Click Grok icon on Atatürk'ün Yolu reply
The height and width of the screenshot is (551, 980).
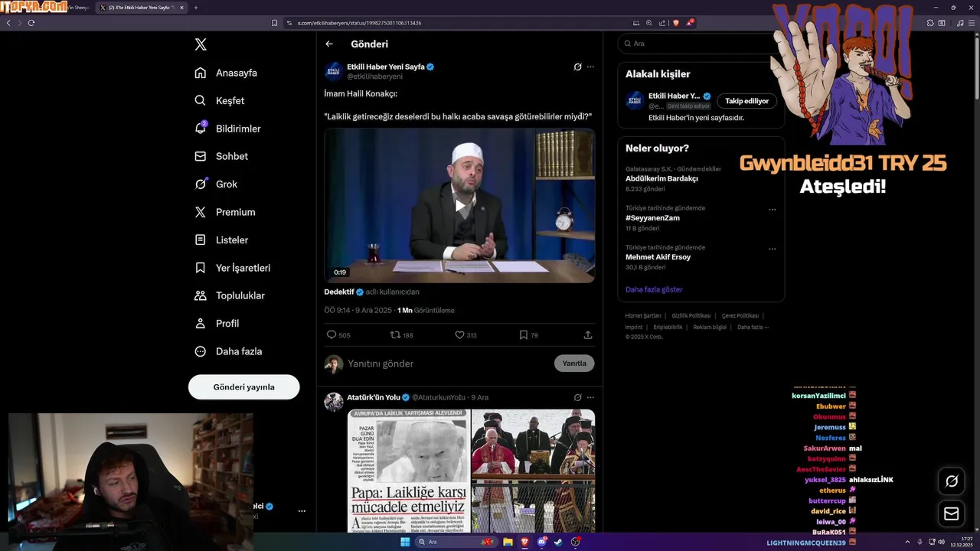click(578, 397)
